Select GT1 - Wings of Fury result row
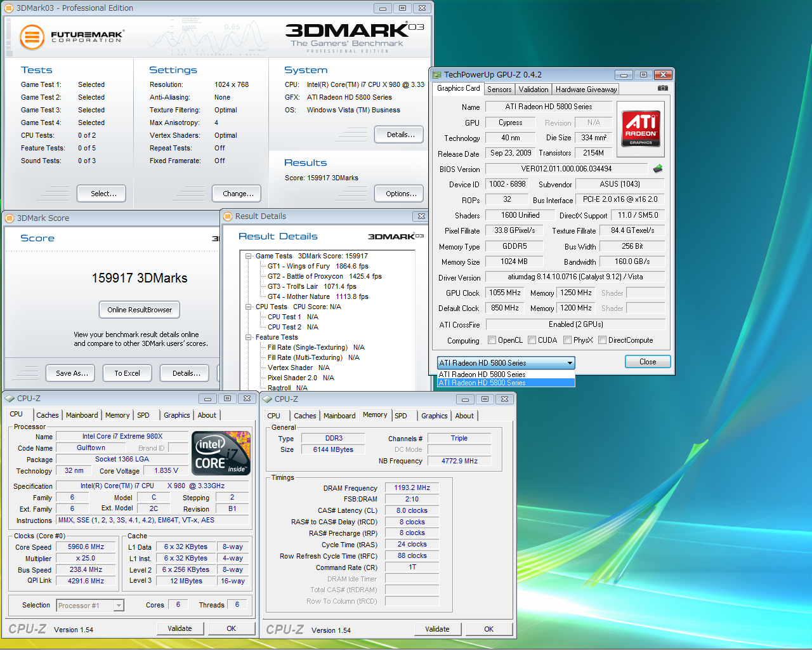Screen dimensions: 812x650 point(318,266)
